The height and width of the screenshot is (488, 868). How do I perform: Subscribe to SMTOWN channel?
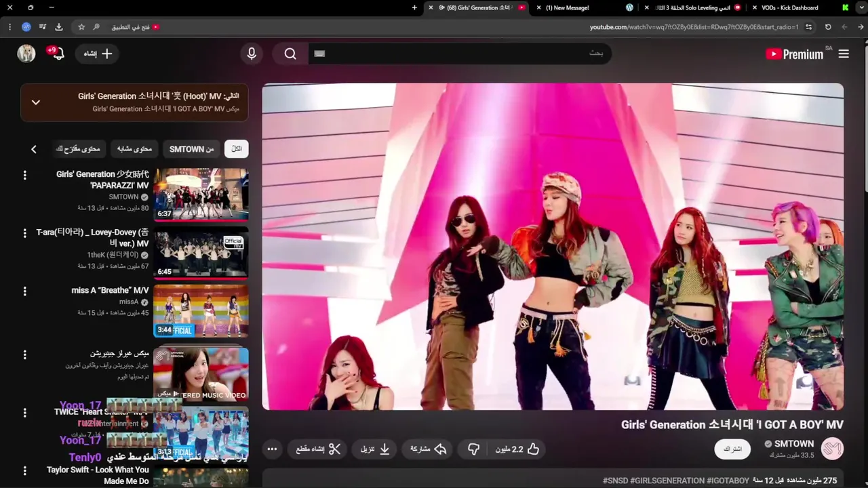pos(732,449)
